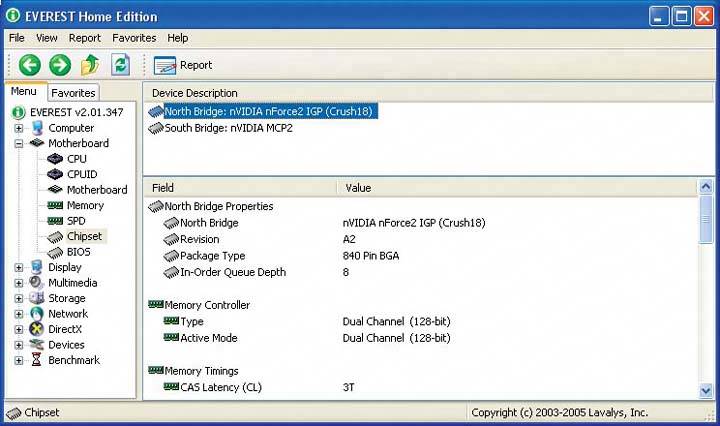
Task: Minimize the EVEREST window
Action: click(658, 16)
